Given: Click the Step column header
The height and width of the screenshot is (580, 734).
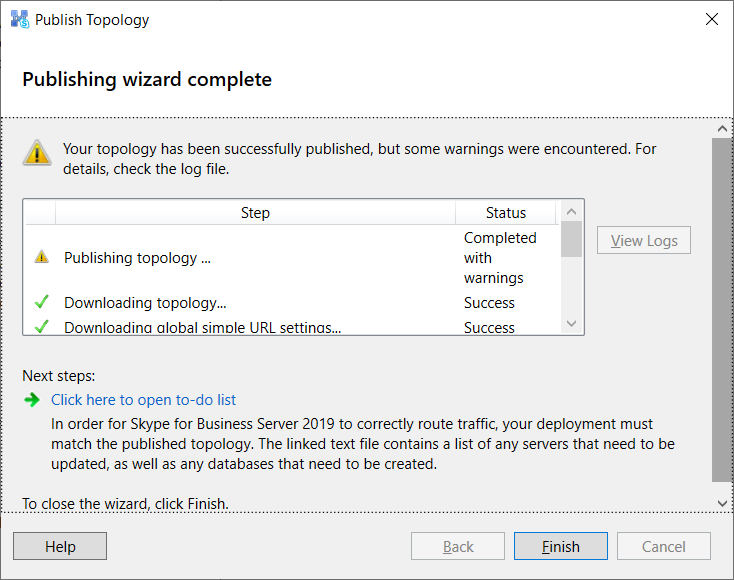Looking at the screenshot, I should tap(255, 213).
